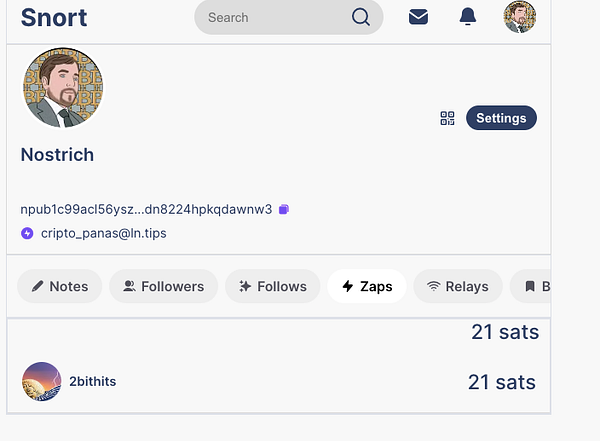Screen dimensions: 600x441
Task: Open the Relays tab
Action: click(x=457, y=286)
